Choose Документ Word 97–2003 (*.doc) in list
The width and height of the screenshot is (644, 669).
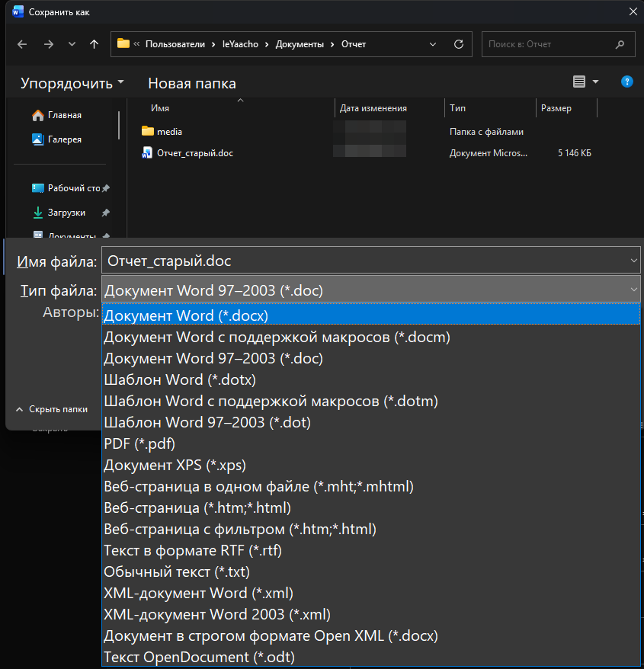371,358
